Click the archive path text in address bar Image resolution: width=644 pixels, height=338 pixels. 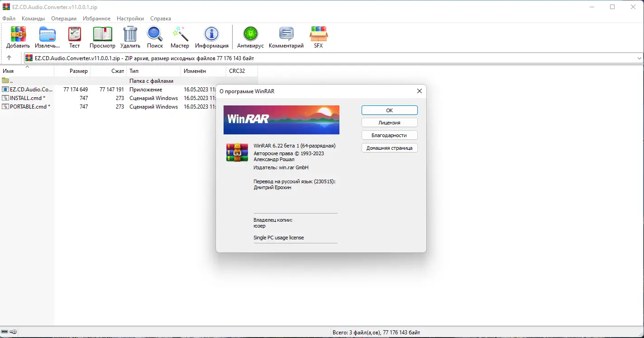pyautogui.click(x=144, y=58)
